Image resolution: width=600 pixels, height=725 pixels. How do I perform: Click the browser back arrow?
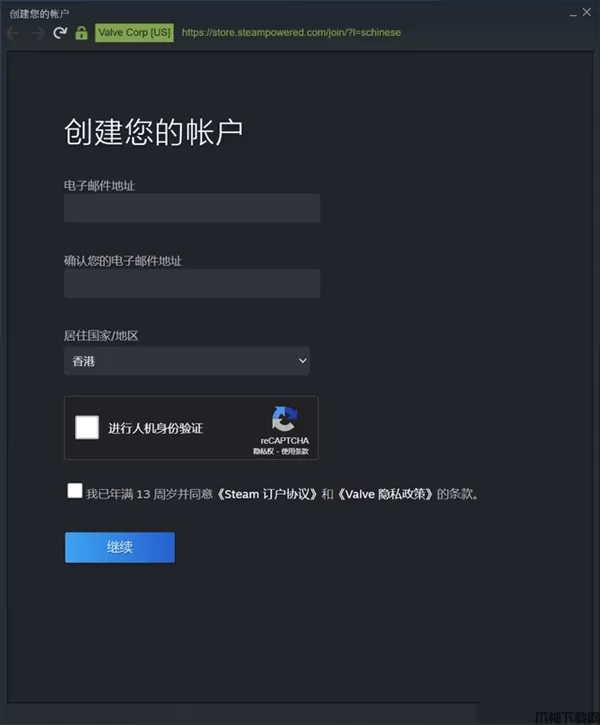pos(13,33)
